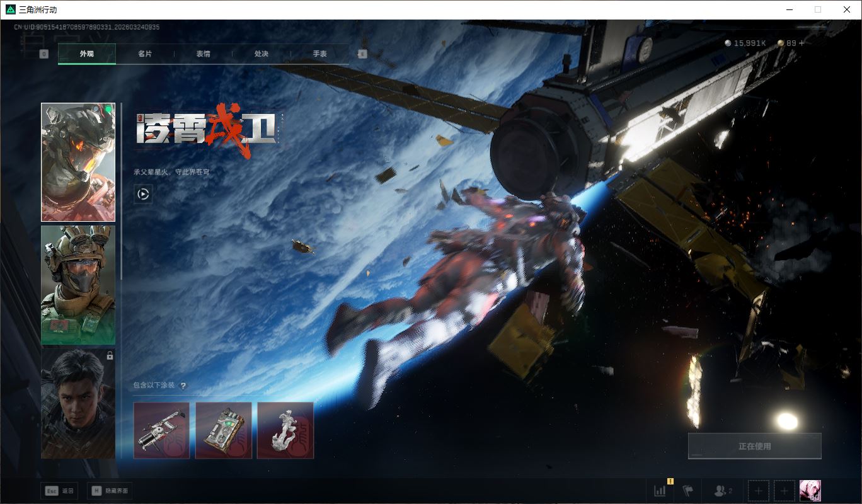
Task: Select the green armored case skin item
Action: click(223, 430)
